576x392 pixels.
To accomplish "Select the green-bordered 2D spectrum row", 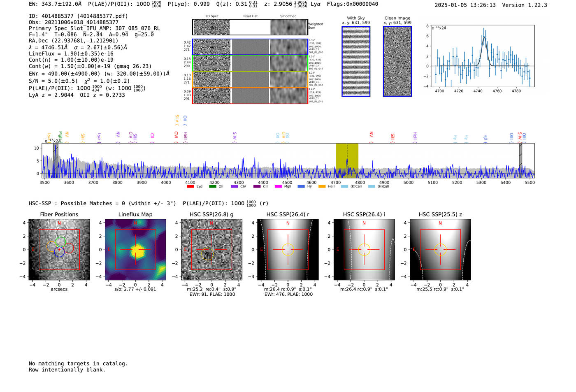I will tap(250, 63).
